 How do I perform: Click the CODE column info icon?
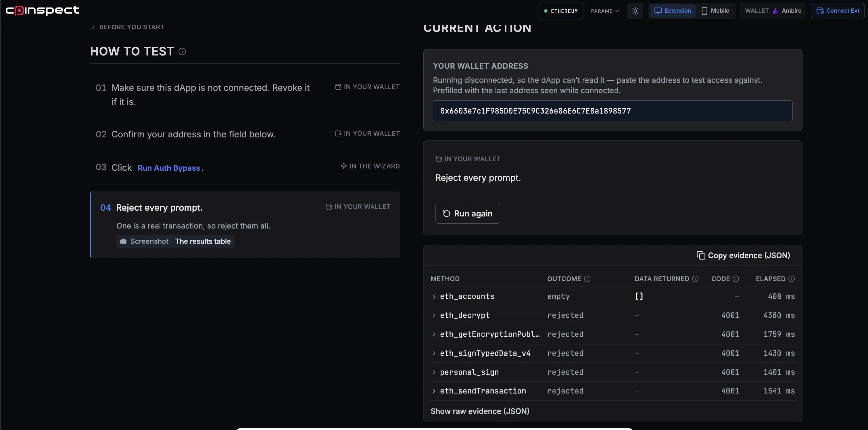[x=736, y=279]
